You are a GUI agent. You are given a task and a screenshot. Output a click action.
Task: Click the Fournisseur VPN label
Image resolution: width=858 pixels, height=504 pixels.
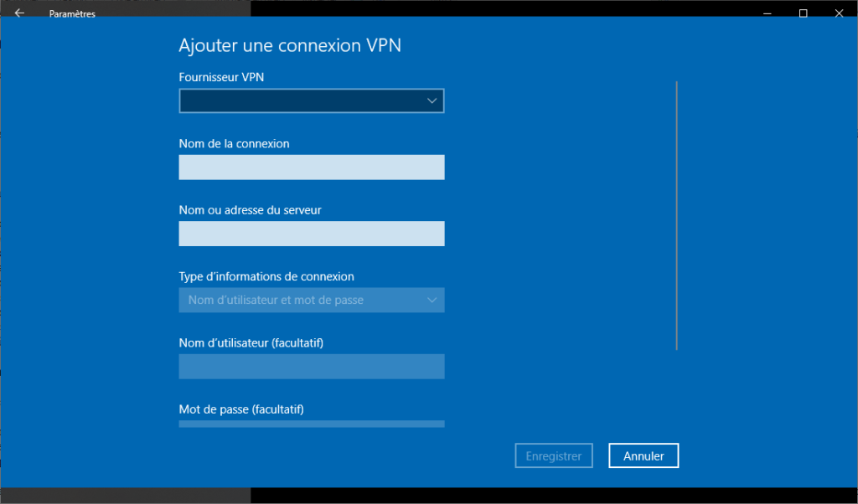(x=221, y=77)
